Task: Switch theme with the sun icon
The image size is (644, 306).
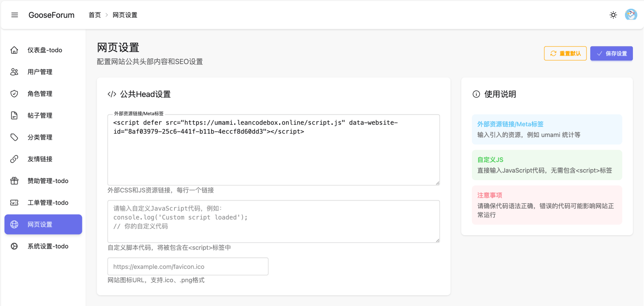Action: [613, 15]
